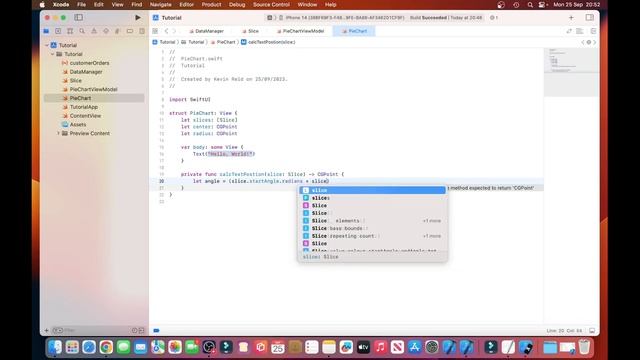Select PieChart file in navigator

pyautogui.click(x=94, y=98)
